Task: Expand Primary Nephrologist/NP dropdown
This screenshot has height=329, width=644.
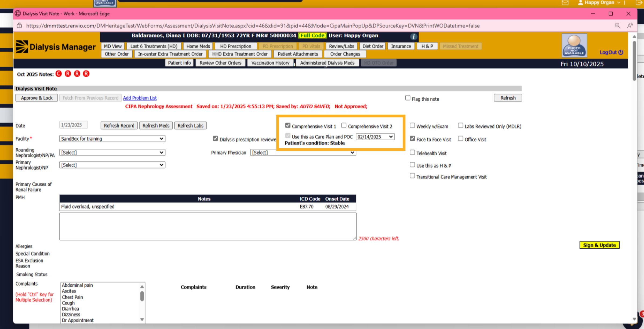Action: coord(112,165)
